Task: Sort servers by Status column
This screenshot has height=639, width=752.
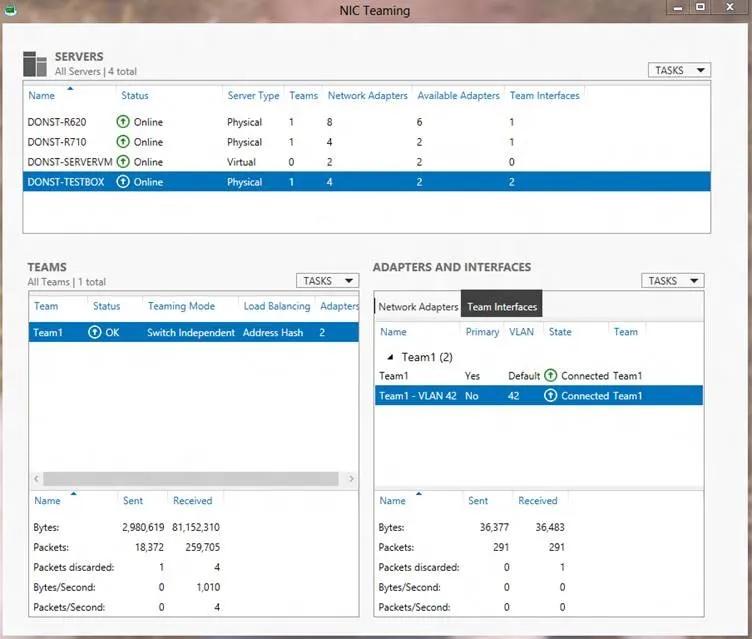Action: point(135,95)
